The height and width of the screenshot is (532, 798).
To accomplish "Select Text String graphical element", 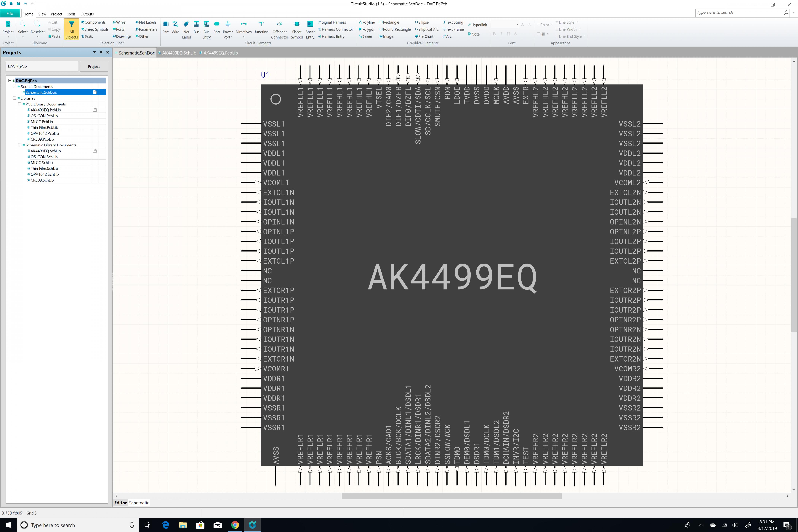I will pyautogui.click(x=453, y=22).
